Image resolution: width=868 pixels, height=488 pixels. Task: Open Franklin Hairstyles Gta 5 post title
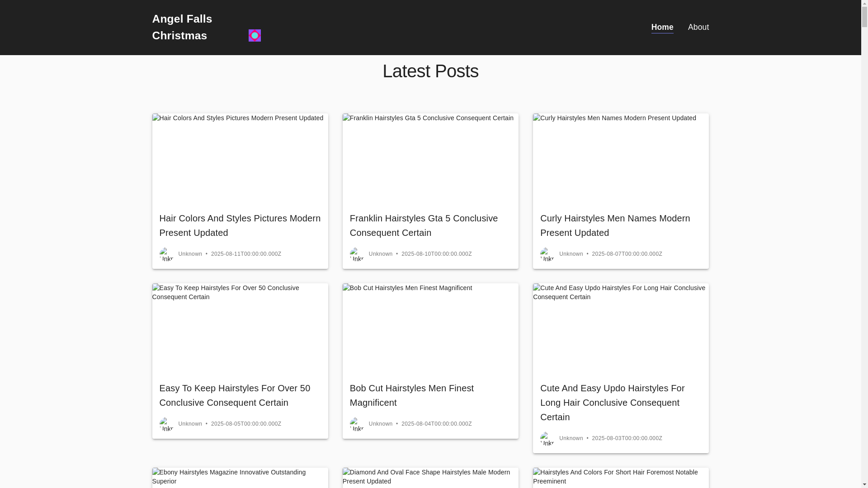tap(424, 225)
